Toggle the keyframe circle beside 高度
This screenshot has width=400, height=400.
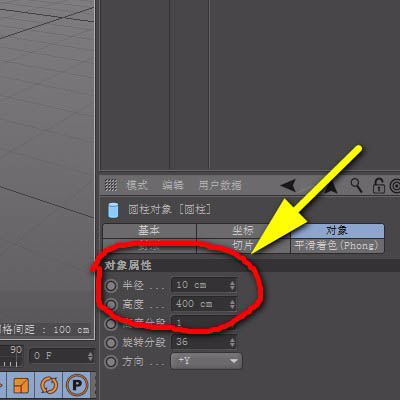pyautogui.click(x=111, y=304)
